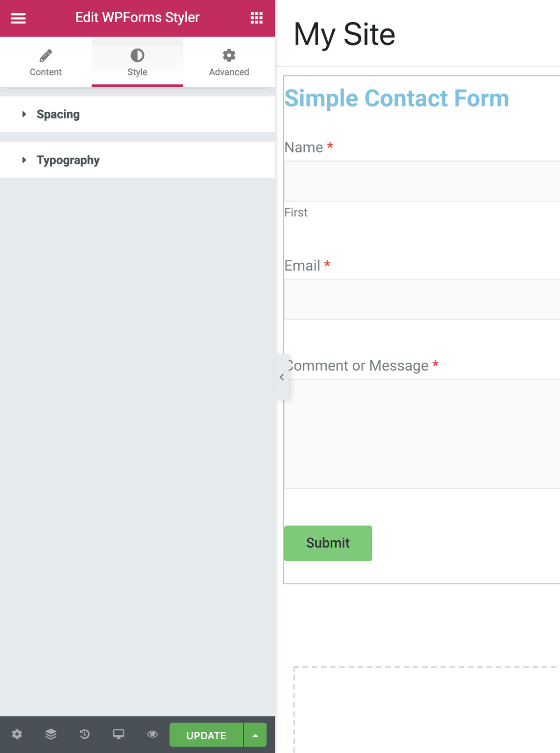Screen dimensions: 560x753
Task: Select the Simple Contact Form heading
Action: pos(396,99)
